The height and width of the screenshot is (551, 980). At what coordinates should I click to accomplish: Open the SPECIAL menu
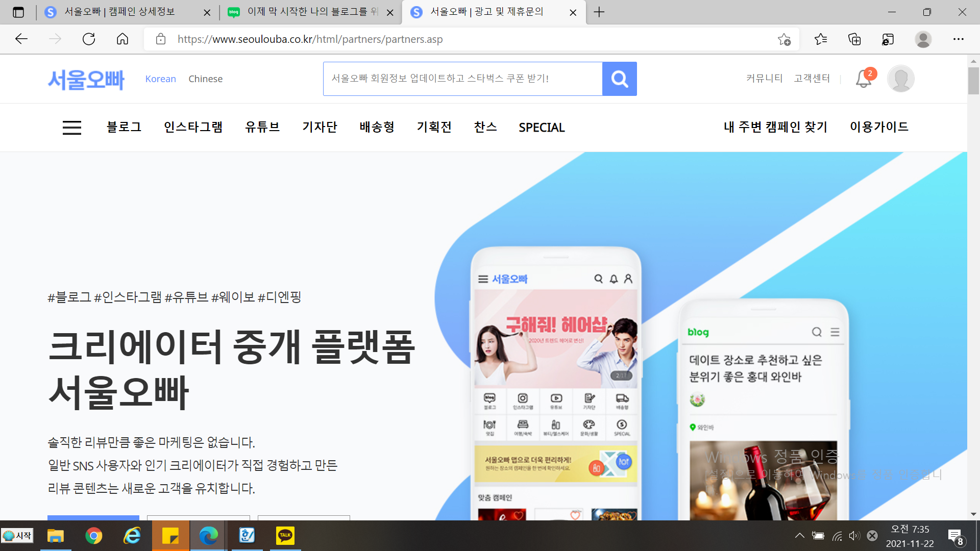542,128
